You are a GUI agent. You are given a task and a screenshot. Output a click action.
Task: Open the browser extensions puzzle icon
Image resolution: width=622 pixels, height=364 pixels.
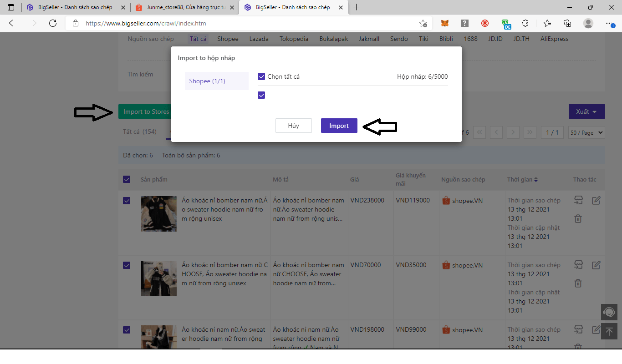coord(525,23)
